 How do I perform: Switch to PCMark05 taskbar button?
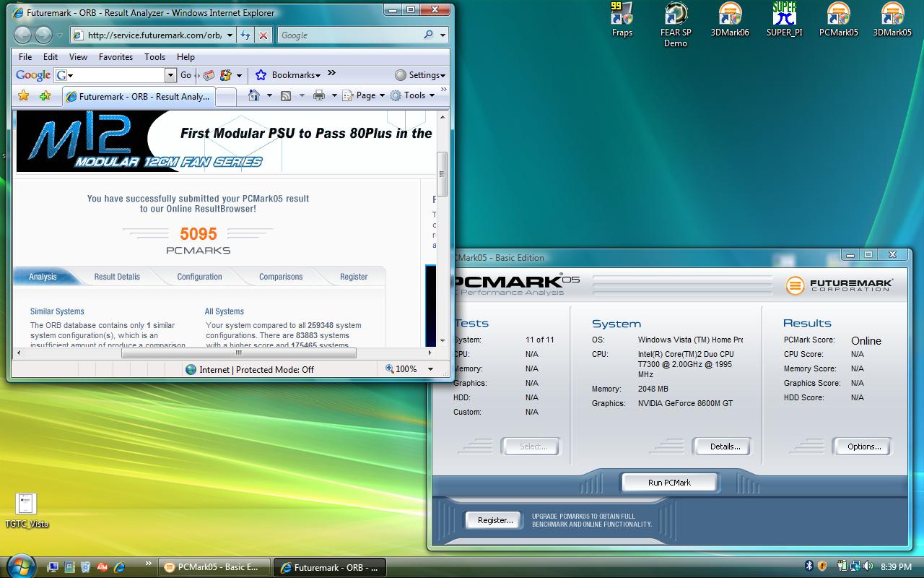[x=214, y=567]
